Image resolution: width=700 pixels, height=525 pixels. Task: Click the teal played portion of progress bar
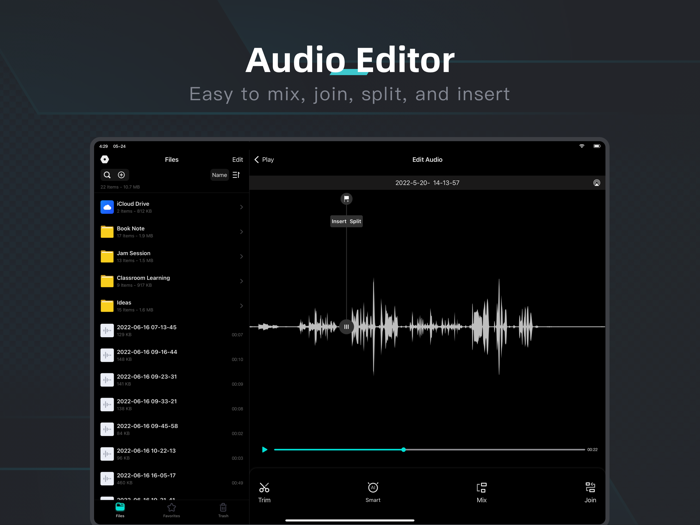coord(338,450)
